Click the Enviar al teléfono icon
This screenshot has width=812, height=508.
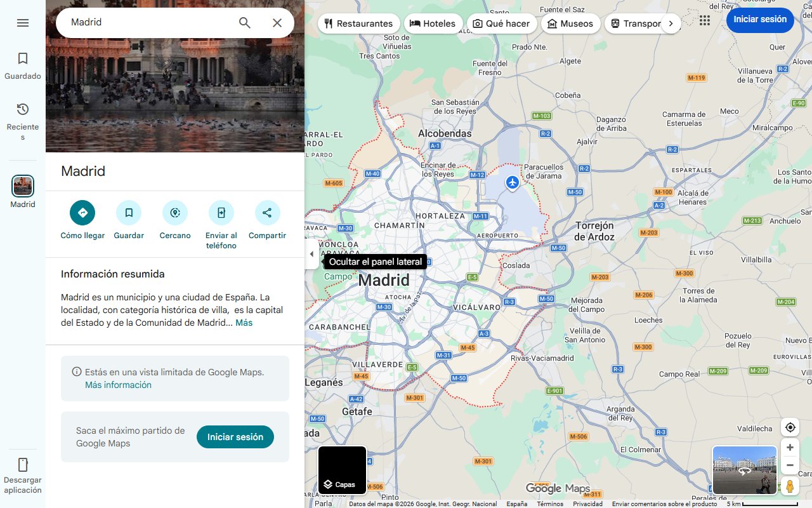click(221, 213)
